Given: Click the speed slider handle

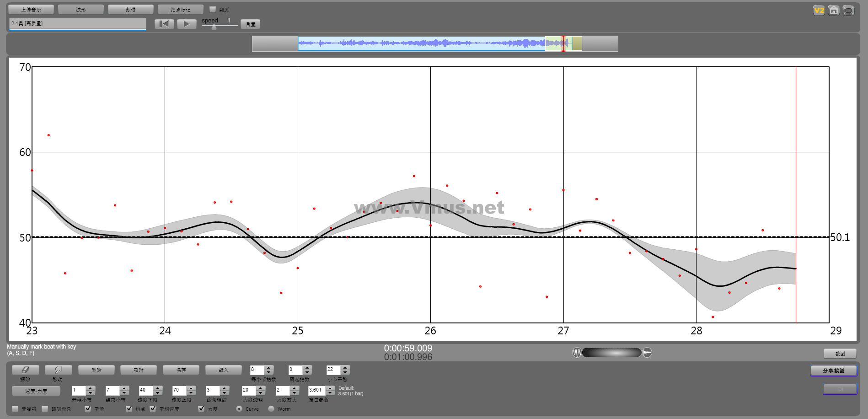Looking at the screenshot, I should [x=214, y=27].
